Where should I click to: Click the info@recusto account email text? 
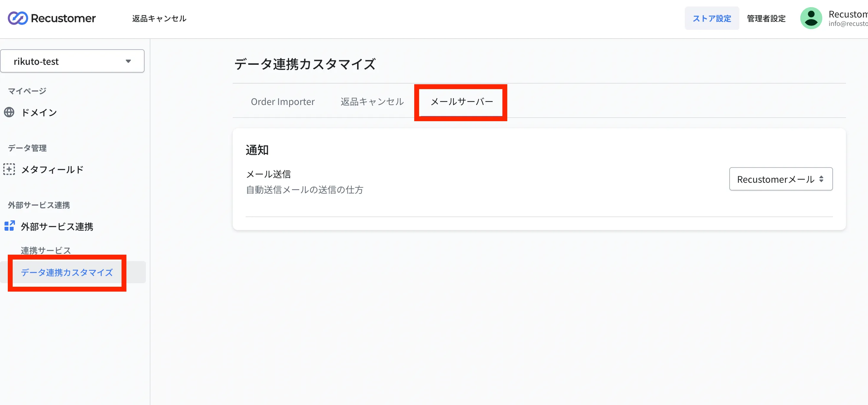[x=848, y=24]
